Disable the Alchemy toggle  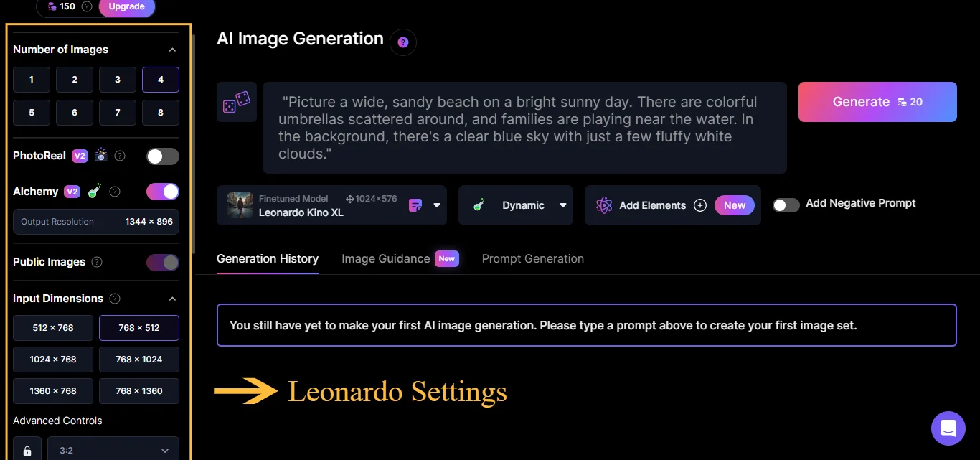162,191
